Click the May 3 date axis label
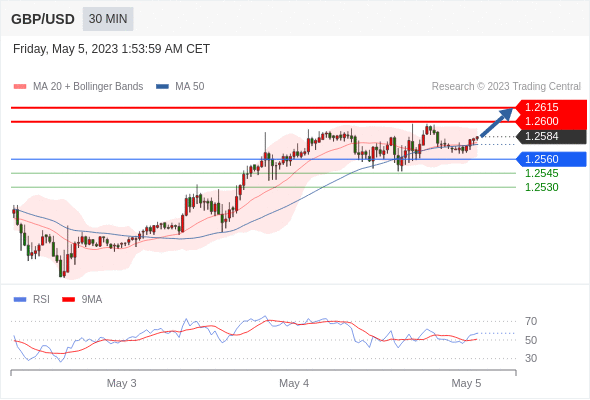Image resolution: width=590 pixels, height=400 pixels. (122, 383)
